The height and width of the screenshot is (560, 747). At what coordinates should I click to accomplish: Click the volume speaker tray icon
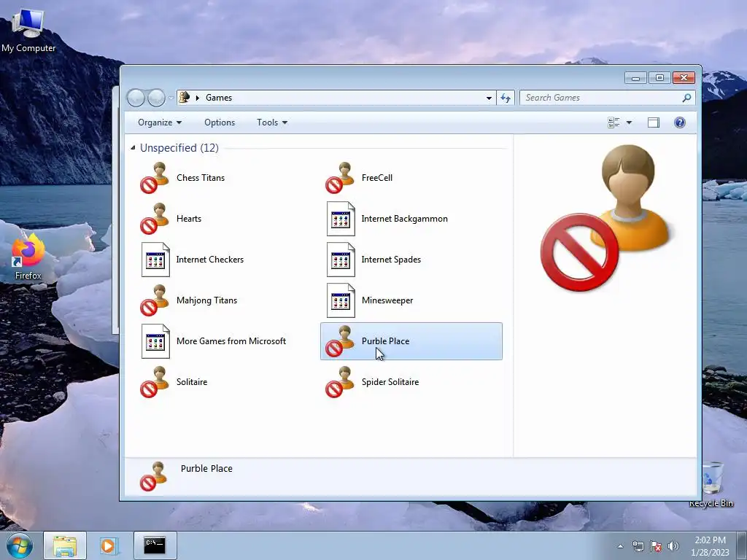click(x=673, y=546)
